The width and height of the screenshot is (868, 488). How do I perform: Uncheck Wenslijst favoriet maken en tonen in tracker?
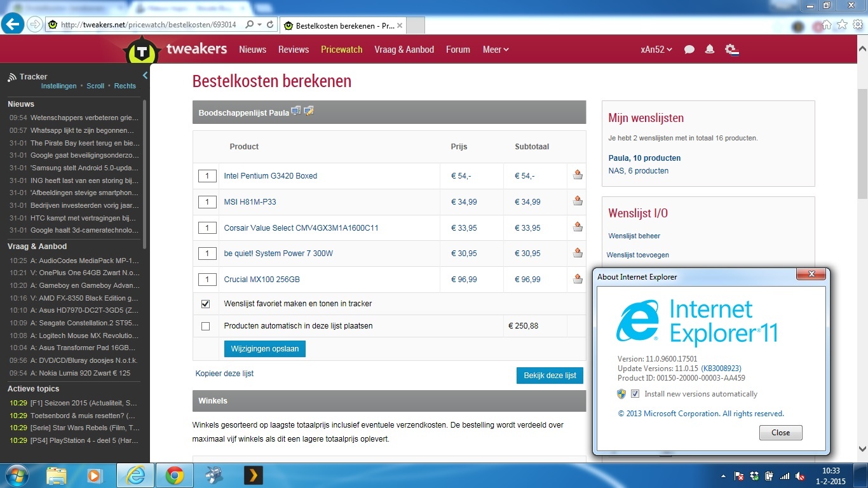[x=205, y=304]
